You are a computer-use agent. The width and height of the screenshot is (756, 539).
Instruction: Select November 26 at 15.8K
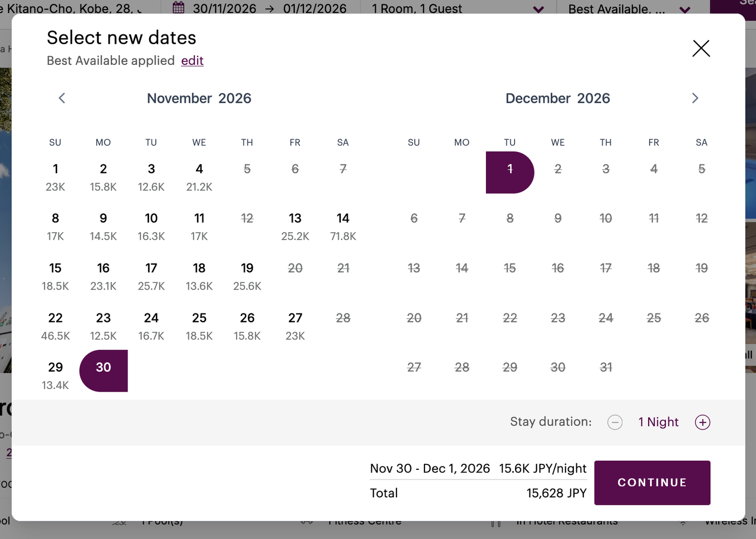pyautogui.click(x=247, y=326)
